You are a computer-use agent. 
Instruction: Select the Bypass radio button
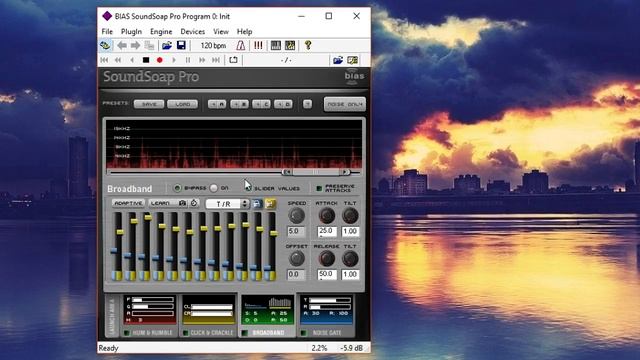[x=177, y=188]
